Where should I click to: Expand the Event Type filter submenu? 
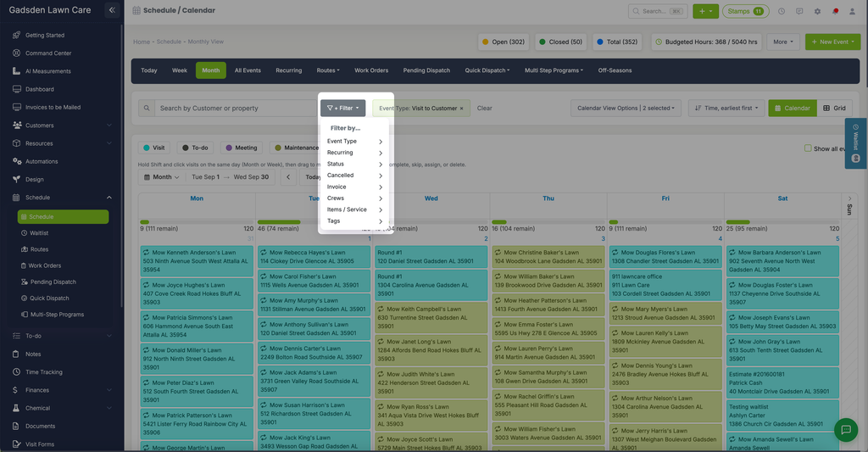point(355,142)
